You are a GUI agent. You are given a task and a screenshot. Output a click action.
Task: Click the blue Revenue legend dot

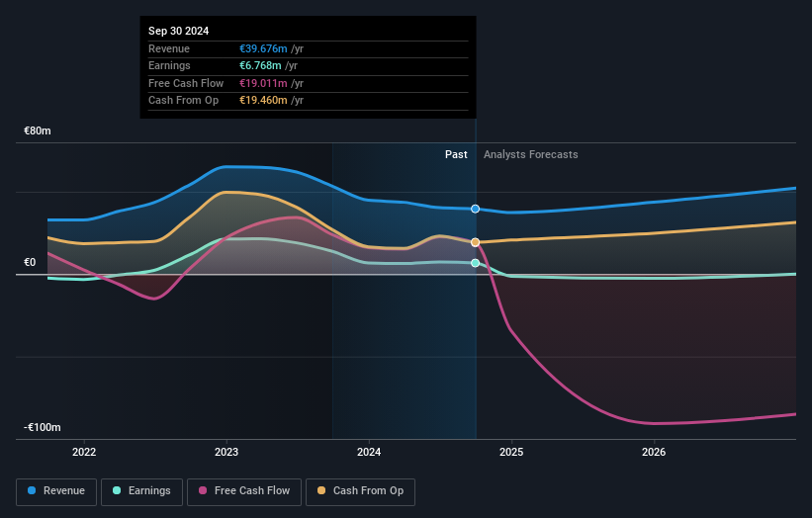pos(32,490)
